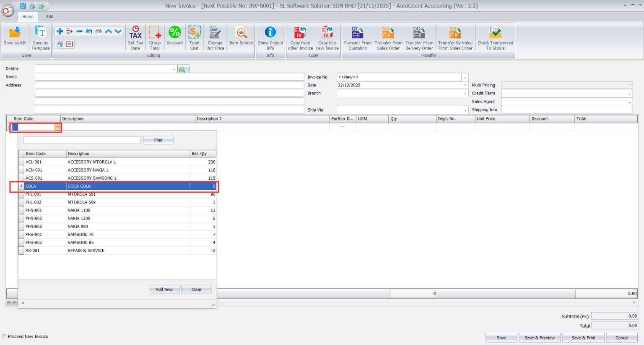This screenshot has height=345, width=644.
Task: Select the Home ribbon tab
Action: (28, 17)
